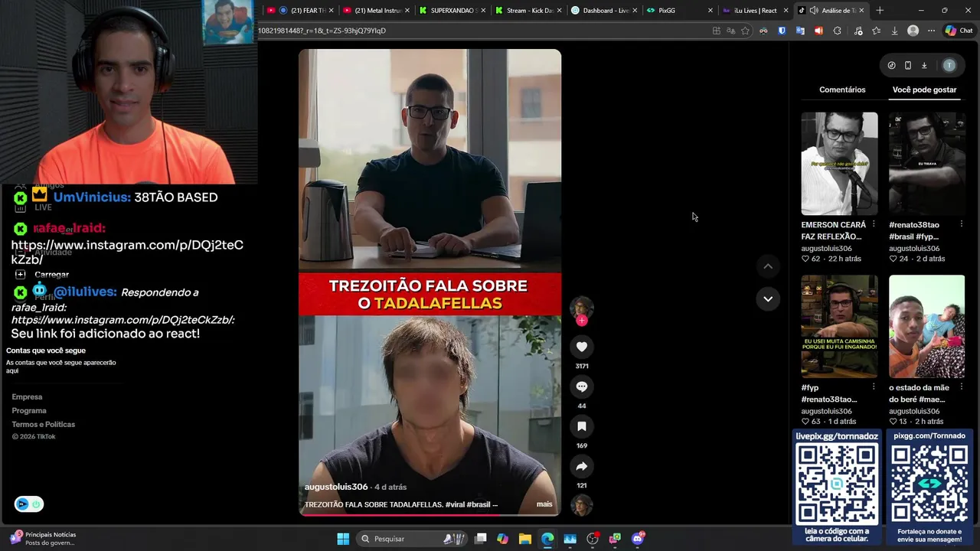The height and width of the screenshot is (551, 980).
Task: Open augustoluis306 username on main video
Action: (x=336, y=487)
